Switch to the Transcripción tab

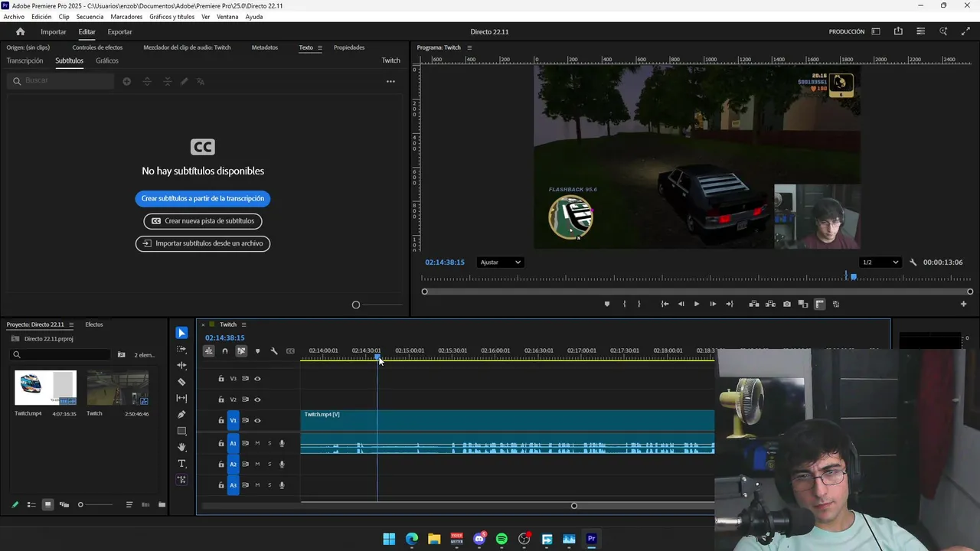coord(24,60)
